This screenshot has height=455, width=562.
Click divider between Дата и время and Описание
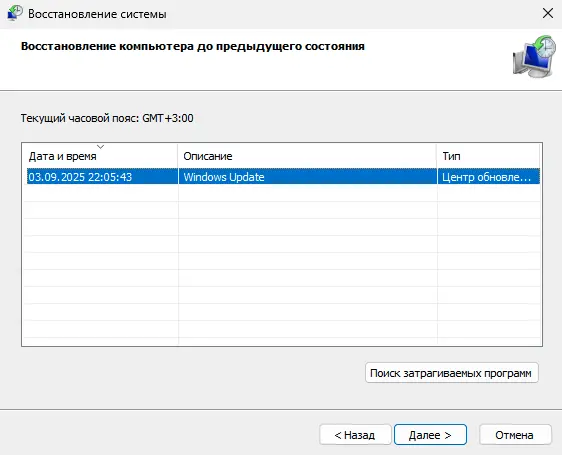[x=178, y=156]
